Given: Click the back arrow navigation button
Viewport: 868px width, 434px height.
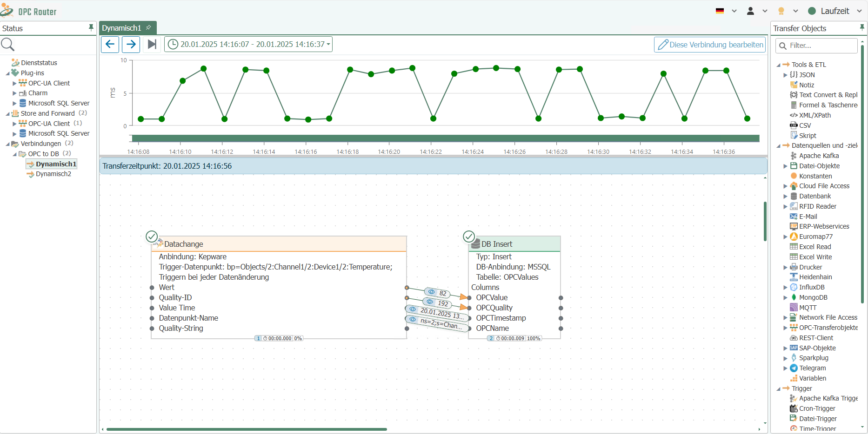Looking at the screenshot, I should click(110, 44).
